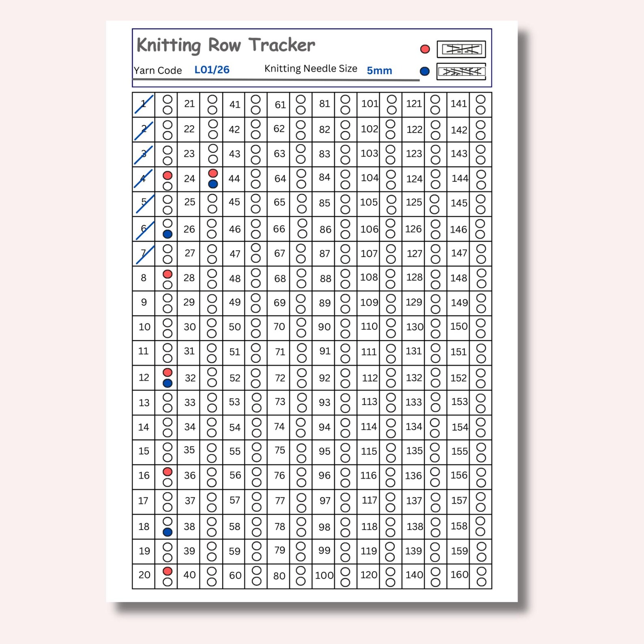Image resolution: width=644 pixels, height=644 pixels.
Task: Click the crossed-out row number 4
Action: coord(144,179)
